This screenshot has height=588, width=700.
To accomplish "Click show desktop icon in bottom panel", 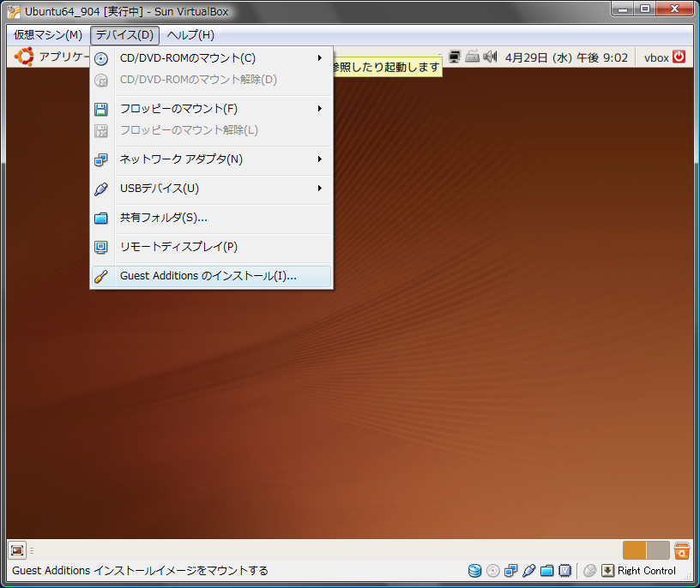I will [17, 550].
